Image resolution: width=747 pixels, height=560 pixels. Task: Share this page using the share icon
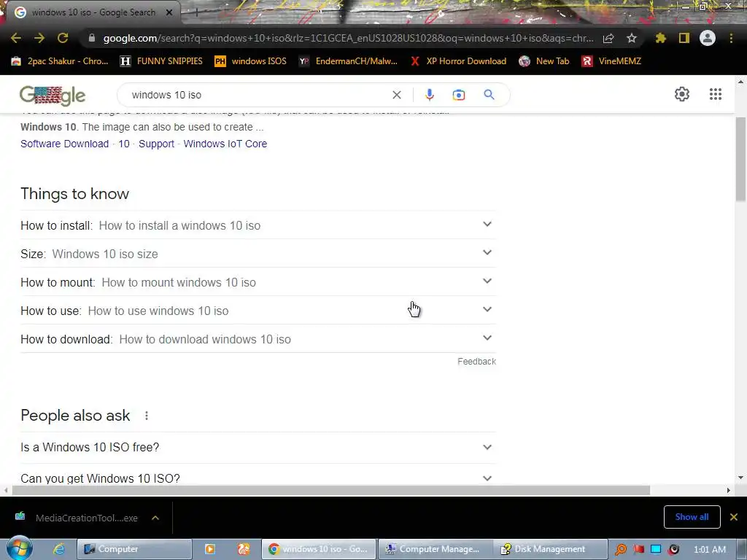tap(608, 38)
